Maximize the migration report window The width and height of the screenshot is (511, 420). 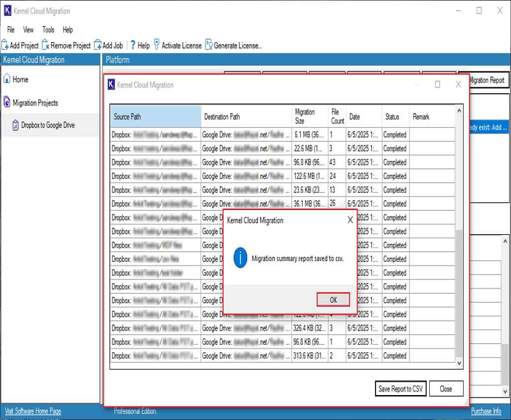(438, 84)
